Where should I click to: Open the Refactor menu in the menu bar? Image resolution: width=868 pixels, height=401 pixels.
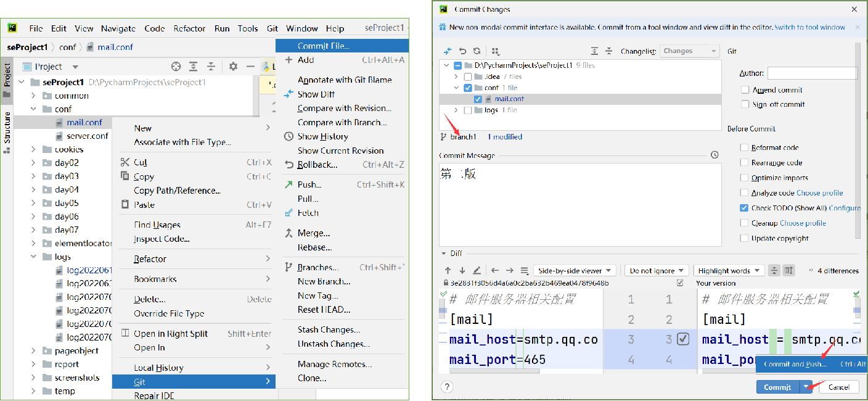click(189, 28)
